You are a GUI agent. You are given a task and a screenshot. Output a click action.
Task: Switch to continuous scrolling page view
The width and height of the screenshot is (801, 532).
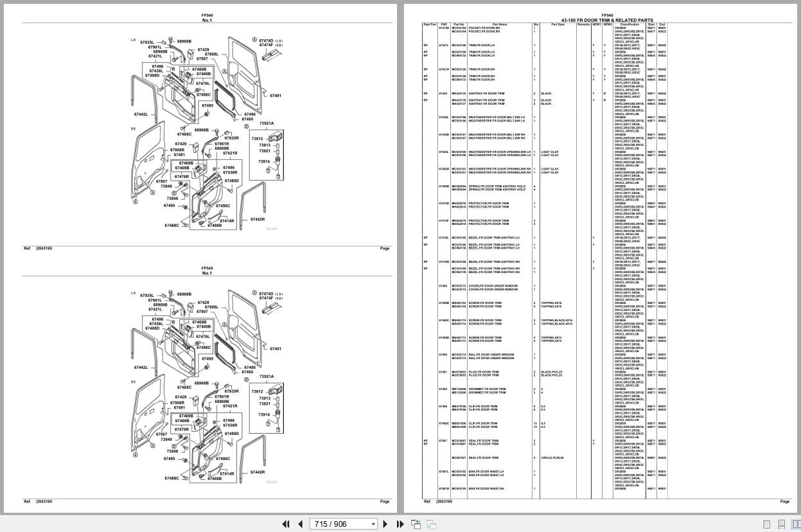click(781, 524)
